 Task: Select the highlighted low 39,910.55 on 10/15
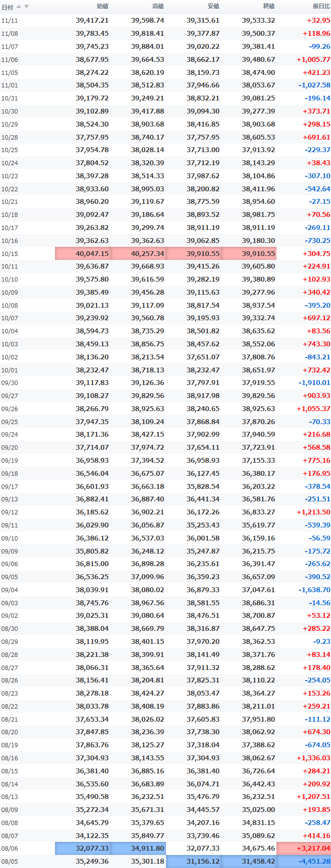[x=194, y=254]
